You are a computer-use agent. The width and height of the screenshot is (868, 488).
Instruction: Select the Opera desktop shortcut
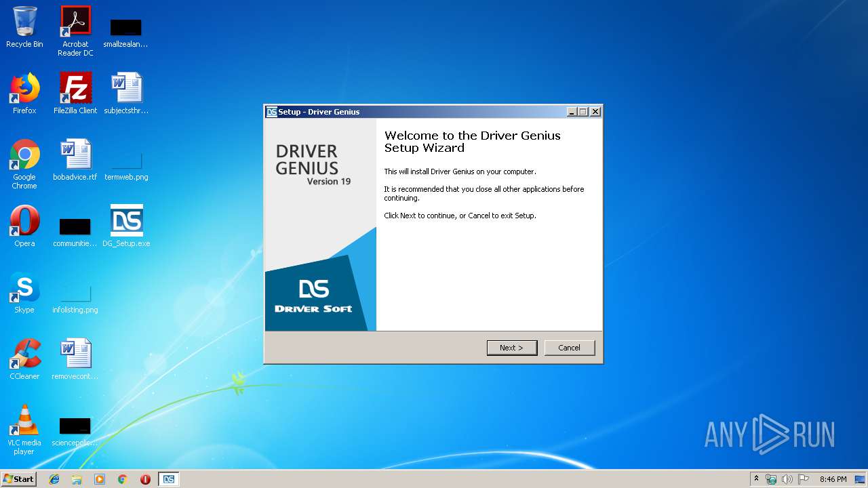[24, 226]
